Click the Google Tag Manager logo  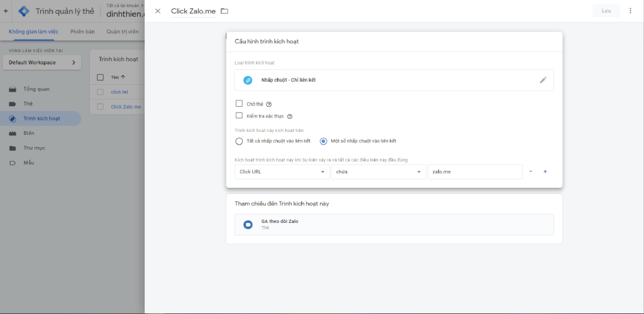[x=24, y=11]
